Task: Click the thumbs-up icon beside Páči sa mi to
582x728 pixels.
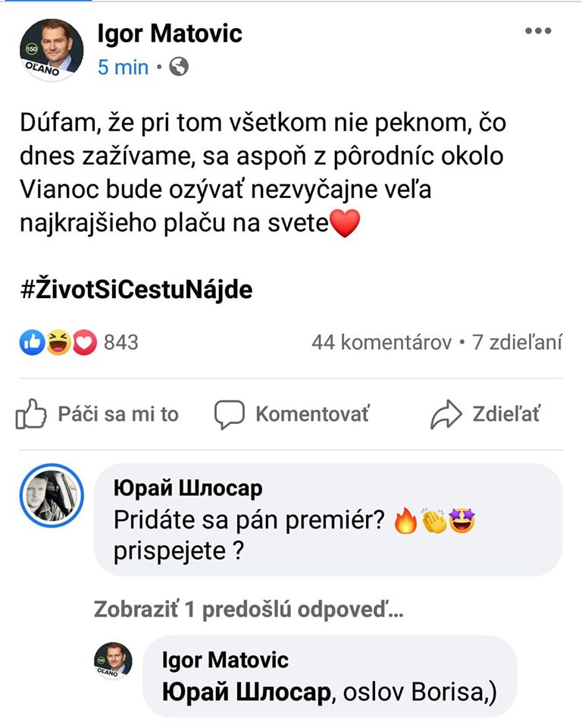Action: click(31, 415)
